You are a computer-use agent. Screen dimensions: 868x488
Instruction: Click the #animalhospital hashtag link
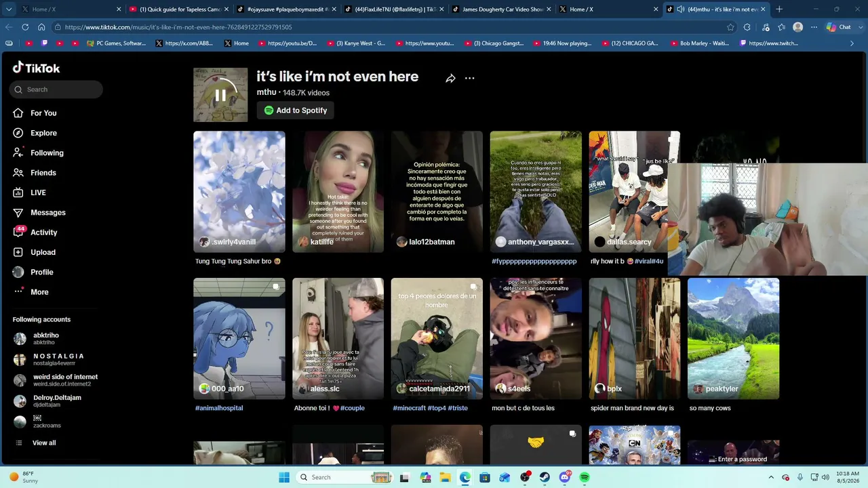(219, 408)
